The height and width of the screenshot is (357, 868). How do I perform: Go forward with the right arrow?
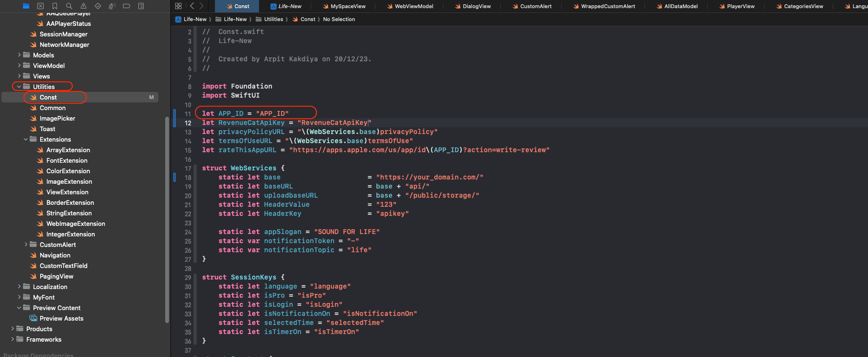pos(202,6)
